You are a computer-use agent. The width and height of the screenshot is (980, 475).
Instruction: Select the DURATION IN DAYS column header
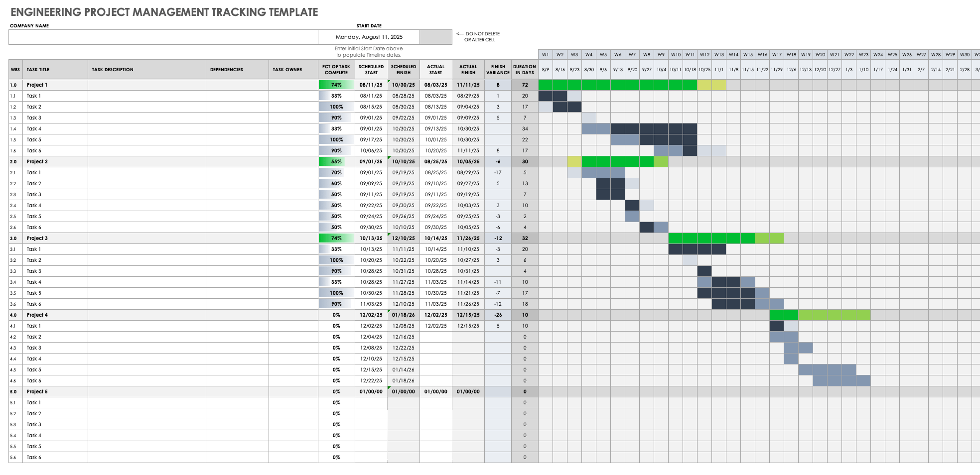[525, 70]
